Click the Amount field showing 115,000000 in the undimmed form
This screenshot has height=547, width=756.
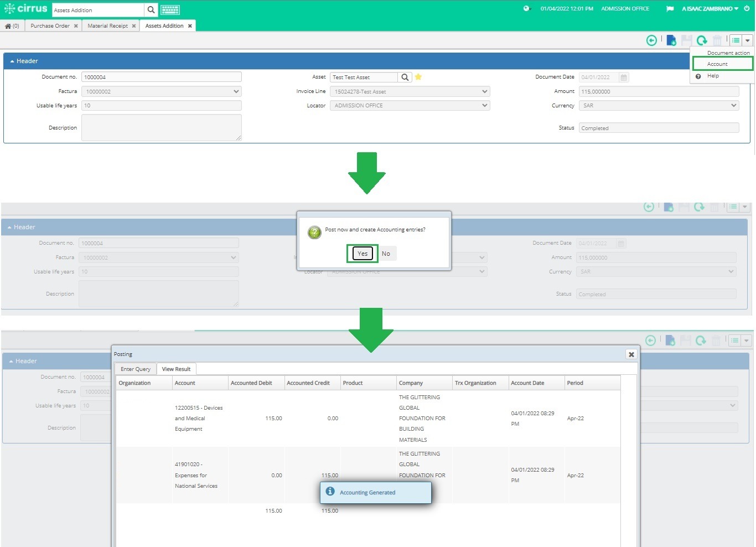(x=659, y=91)
